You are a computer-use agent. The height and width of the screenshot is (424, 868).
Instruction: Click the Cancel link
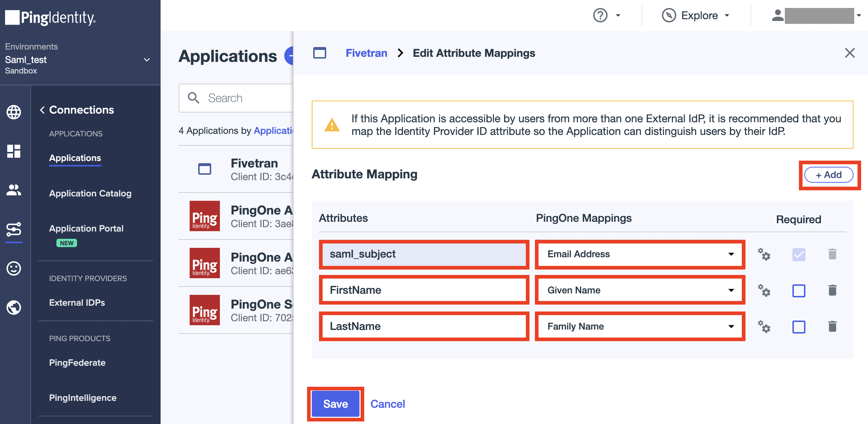tap(388, 404)
